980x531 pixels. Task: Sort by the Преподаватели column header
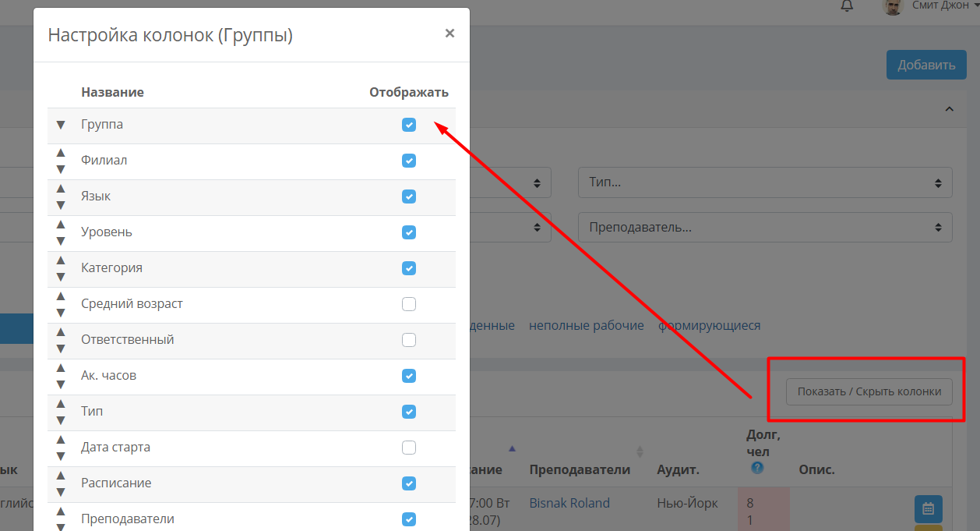[x=580, y=469]
